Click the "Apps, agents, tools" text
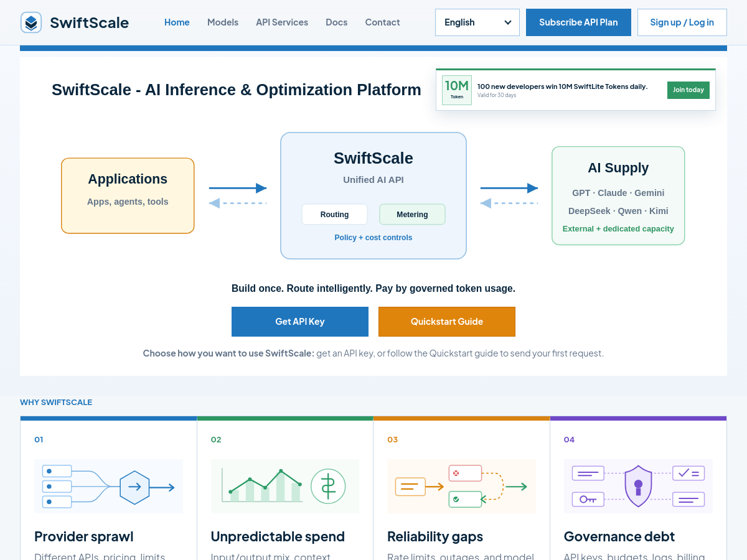 128,202
